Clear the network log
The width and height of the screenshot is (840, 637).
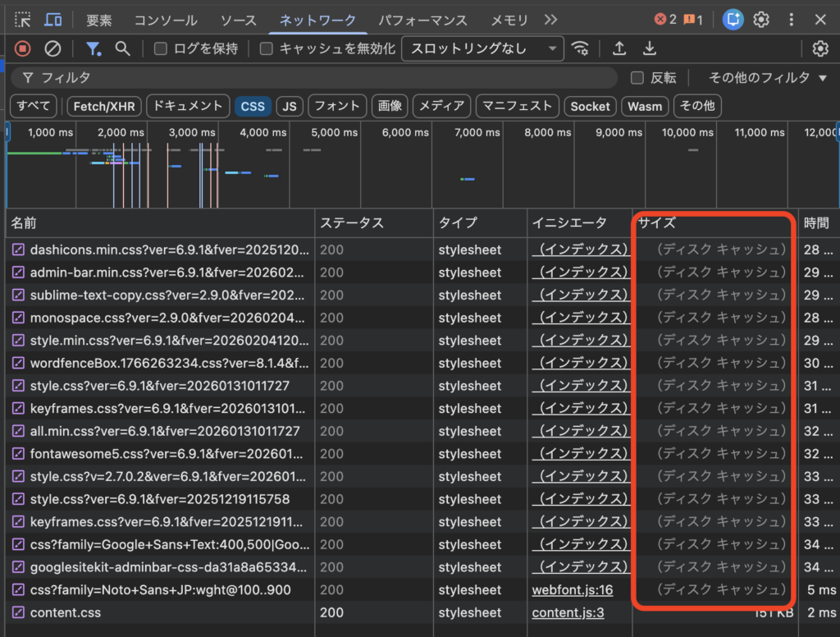click(52, 48)
